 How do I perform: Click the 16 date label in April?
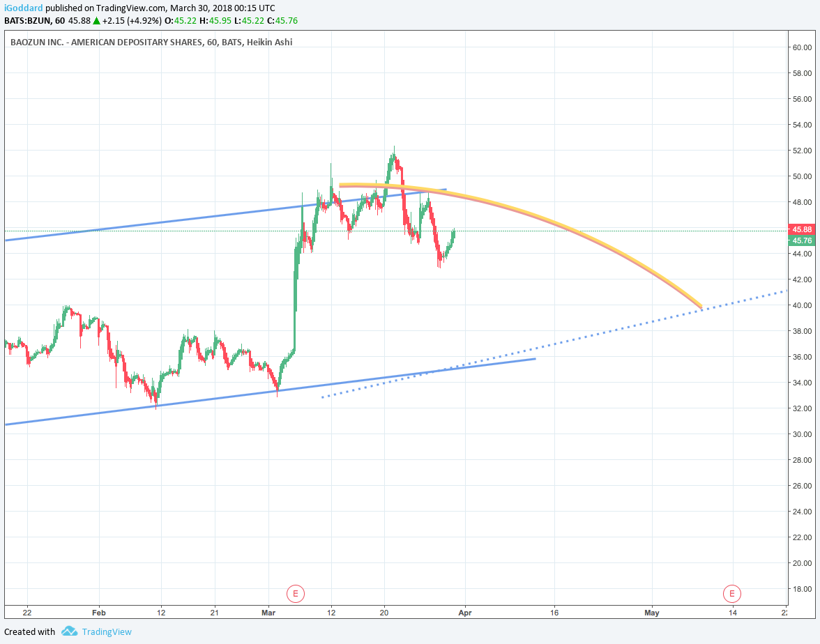tap(554, 613)
